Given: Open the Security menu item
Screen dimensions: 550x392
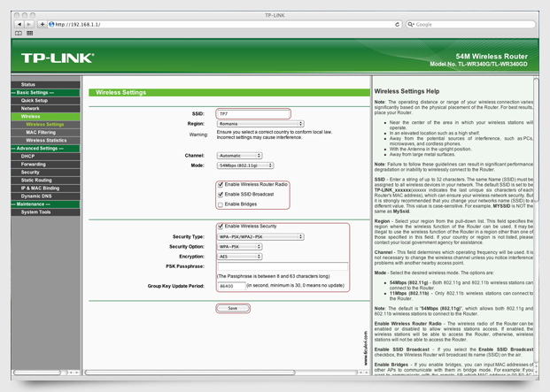Looking at the screenshot, I should pos(45,173).
